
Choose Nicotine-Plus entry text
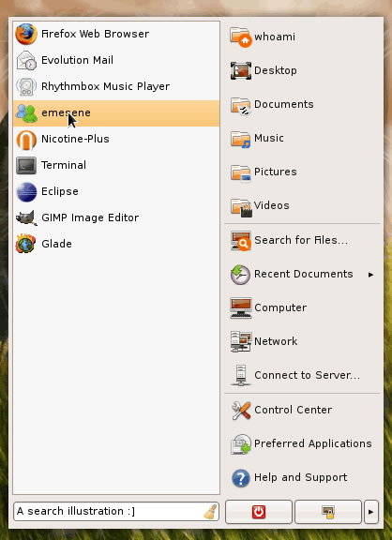pyautogui.click(x=75, y=139)
